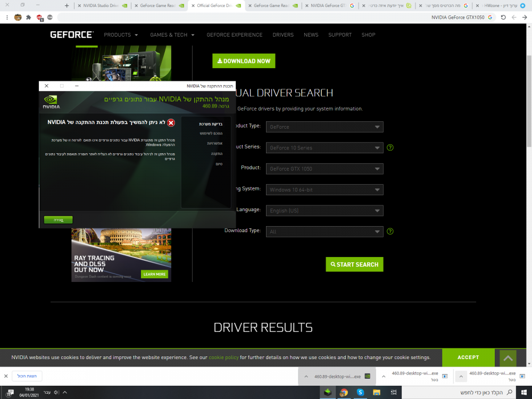
Task: Click the GeForce logo in the header
Action: pyautogui.click(x=72, y=35)
